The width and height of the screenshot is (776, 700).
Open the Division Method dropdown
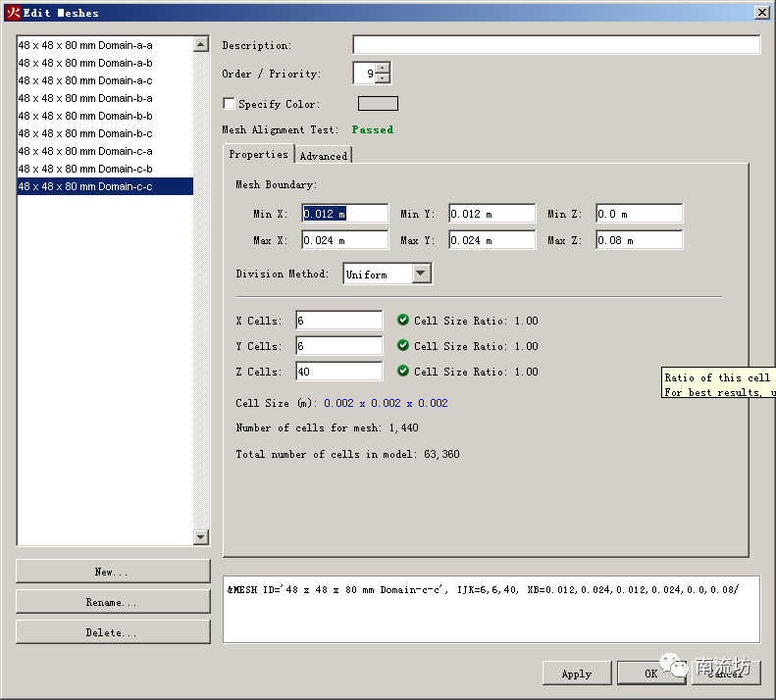(421, 275)
